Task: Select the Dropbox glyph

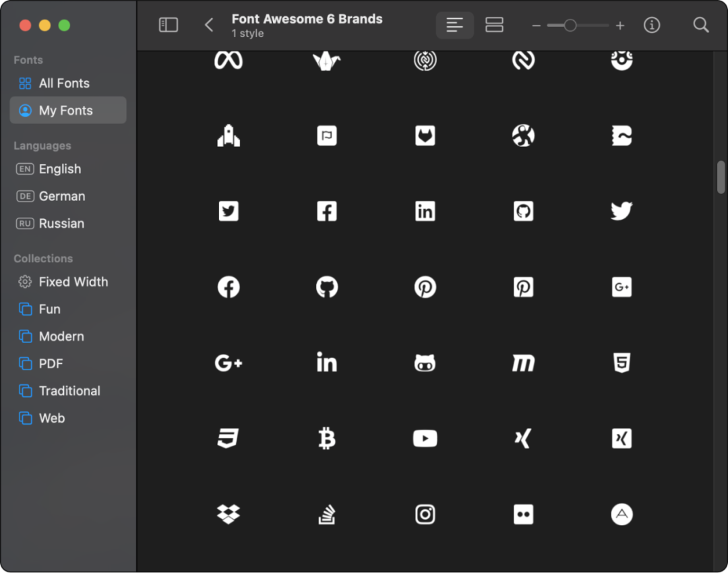Action: pos(229,514)
